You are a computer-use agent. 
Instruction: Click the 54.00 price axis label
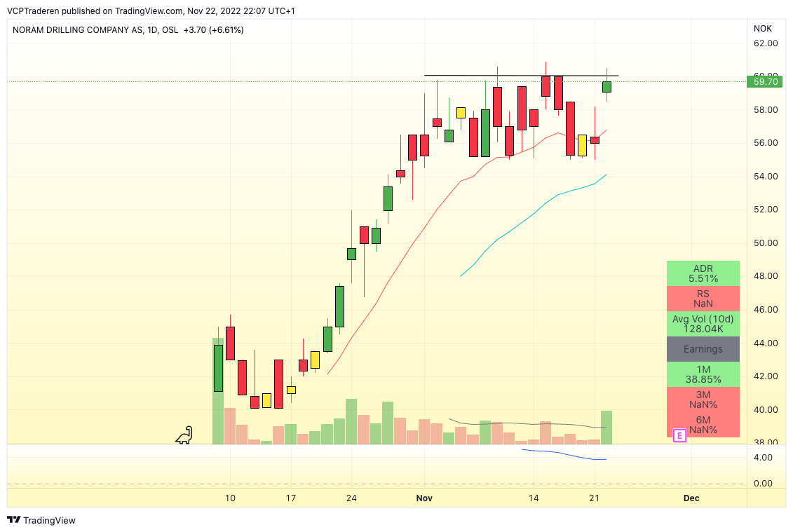766,177
